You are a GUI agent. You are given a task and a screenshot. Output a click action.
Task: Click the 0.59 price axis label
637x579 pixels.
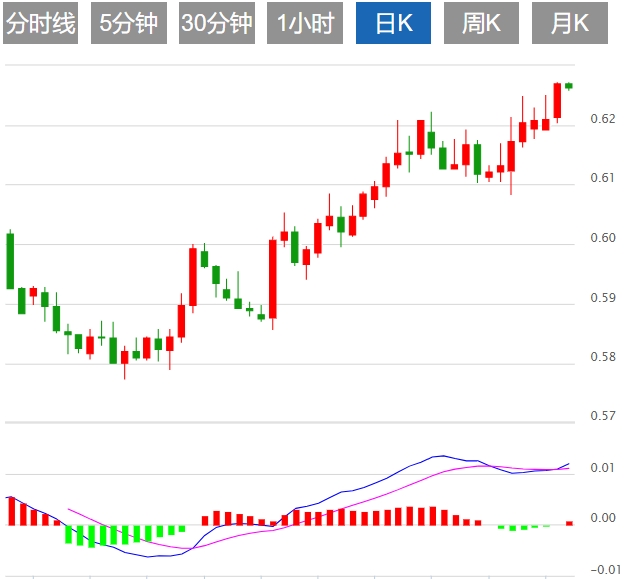(603, 297)
